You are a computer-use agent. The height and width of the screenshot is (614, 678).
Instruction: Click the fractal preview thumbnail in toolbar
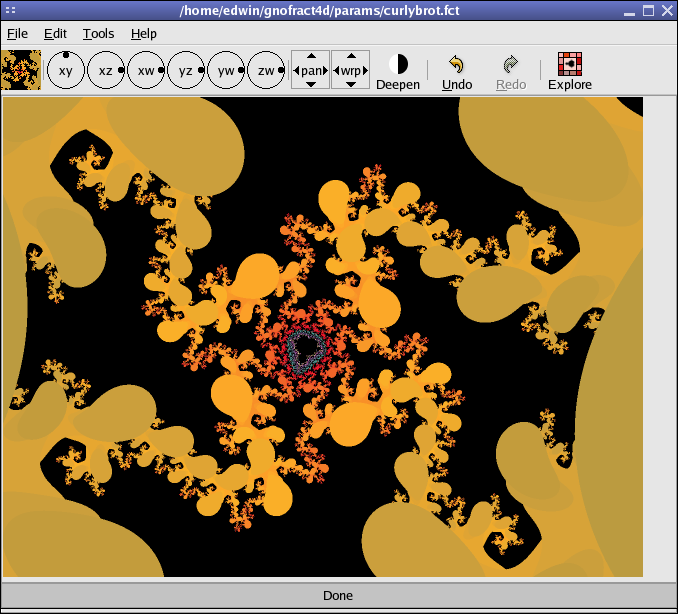21,70
